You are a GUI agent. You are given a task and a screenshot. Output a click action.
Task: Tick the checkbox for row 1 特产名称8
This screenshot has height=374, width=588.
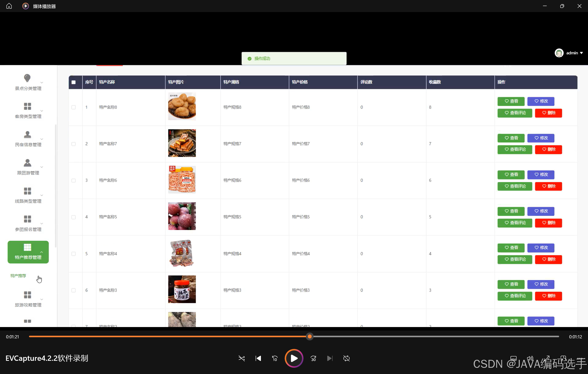[74, 107]
